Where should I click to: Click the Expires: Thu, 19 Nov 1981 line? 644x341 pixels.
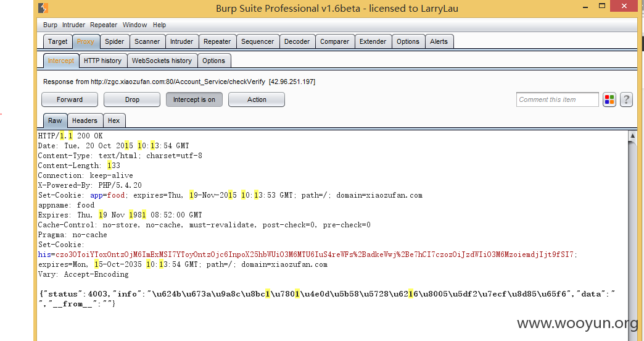120,215
